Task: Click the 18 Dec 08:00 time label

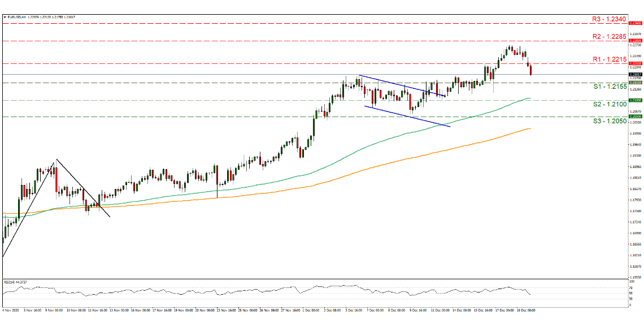Action: tap(526, 311)
